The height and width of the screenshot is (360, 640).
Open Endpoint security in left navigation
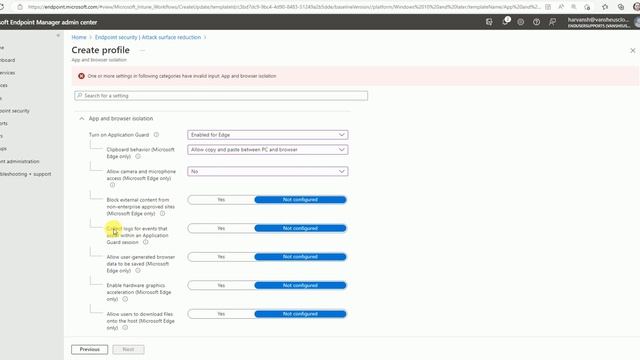[15, 111]
